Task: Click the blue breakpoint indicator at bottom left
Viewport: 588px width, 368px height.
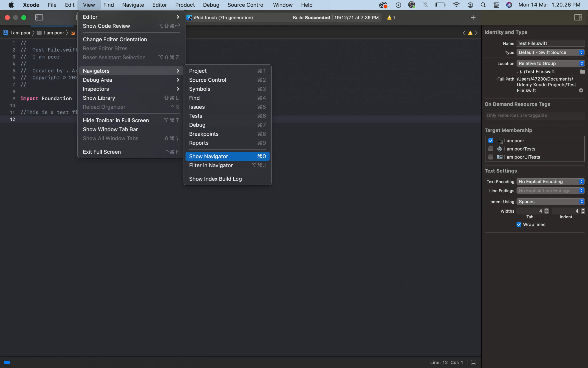Action: click(7, 362)
